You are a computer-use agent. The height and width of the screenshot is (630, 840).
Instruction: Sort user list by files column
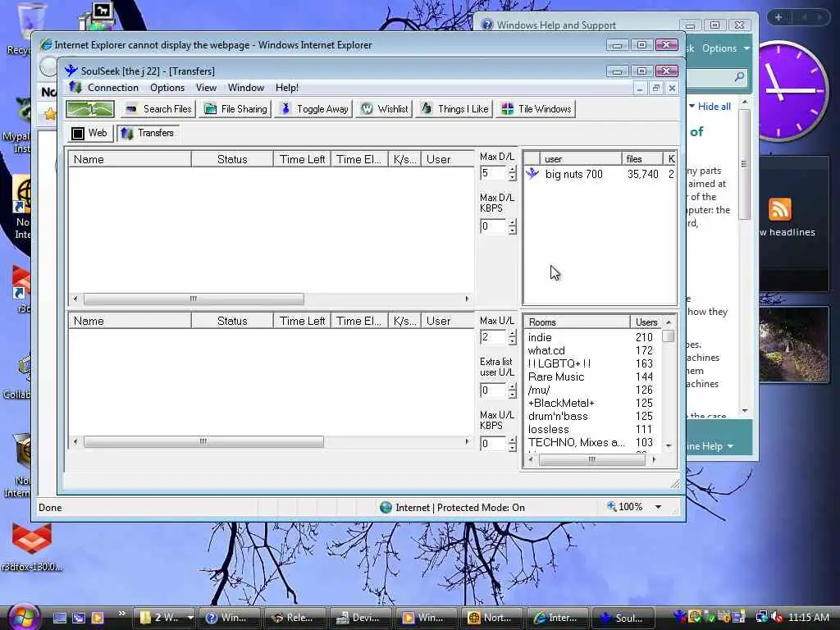pos(641,158)
